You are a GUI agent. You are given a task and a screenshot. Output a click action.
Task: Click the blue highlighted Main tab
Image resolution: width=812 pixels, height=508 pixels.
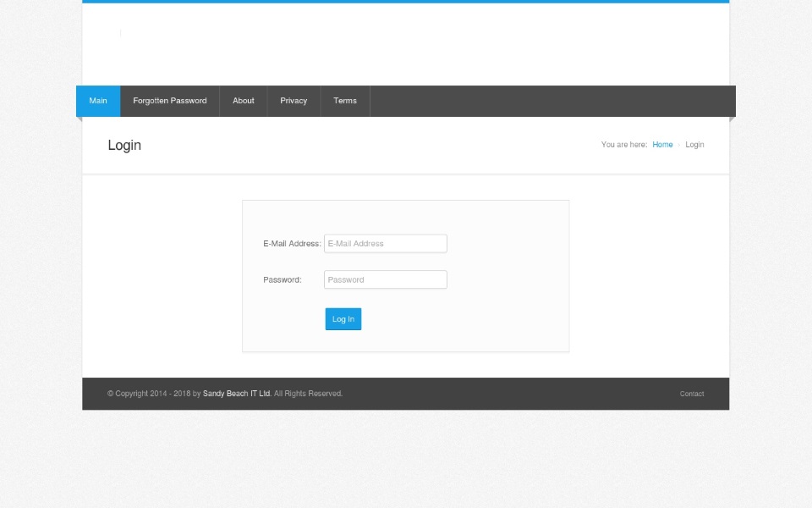[97, 101]
